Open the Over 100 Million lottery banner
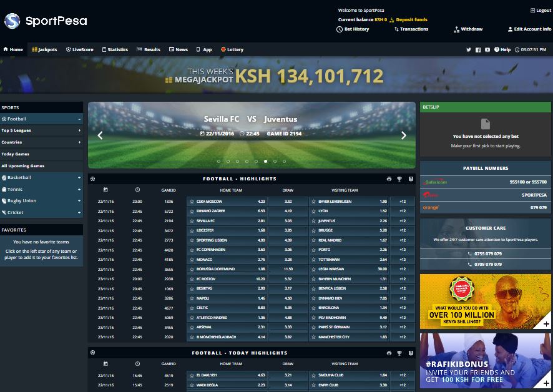Viewport: 553px width, 392px height. [x=486, y=301]
